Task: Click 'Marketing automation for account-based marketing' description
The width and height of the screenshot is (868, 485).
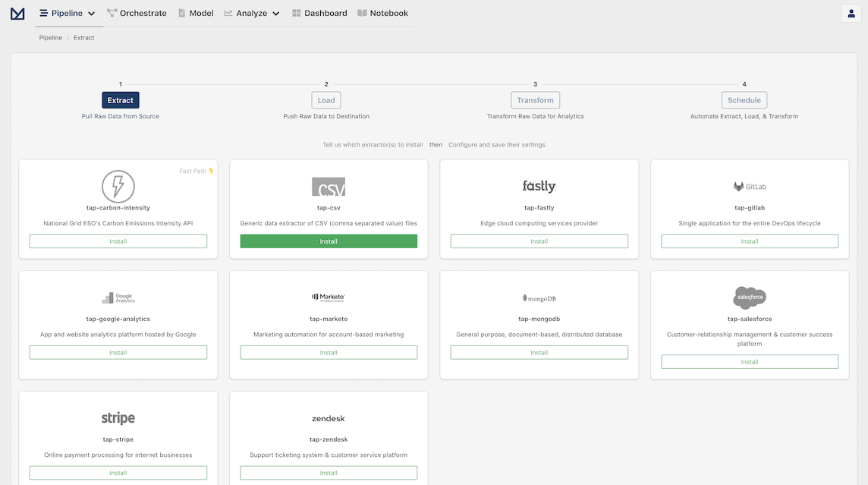Action: point(329,335)
